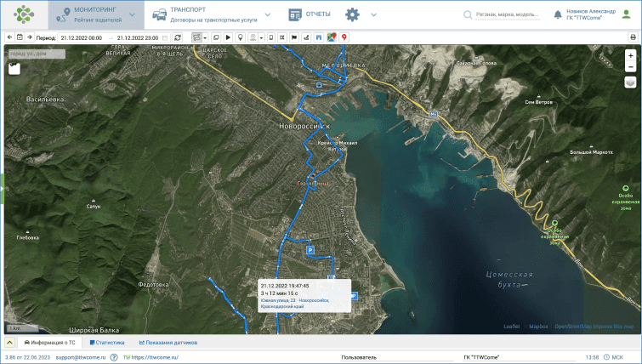Click the flag icon in toolbar
642x364 pixels.
pos(294,37)
